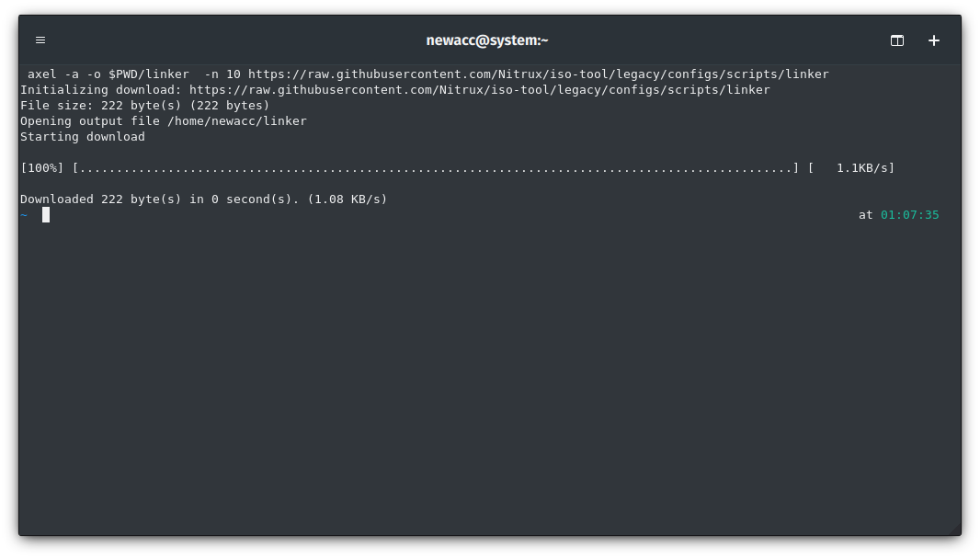Click the Starting download message

82,136
